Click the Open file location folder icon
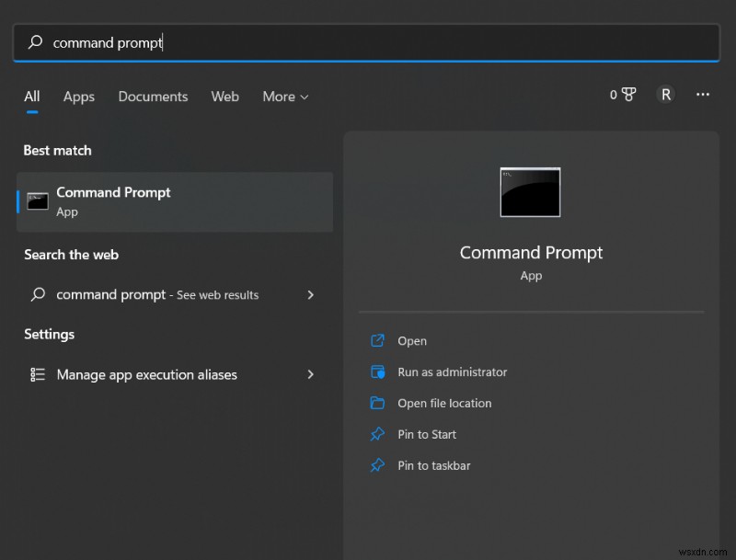 click(377, 403)
